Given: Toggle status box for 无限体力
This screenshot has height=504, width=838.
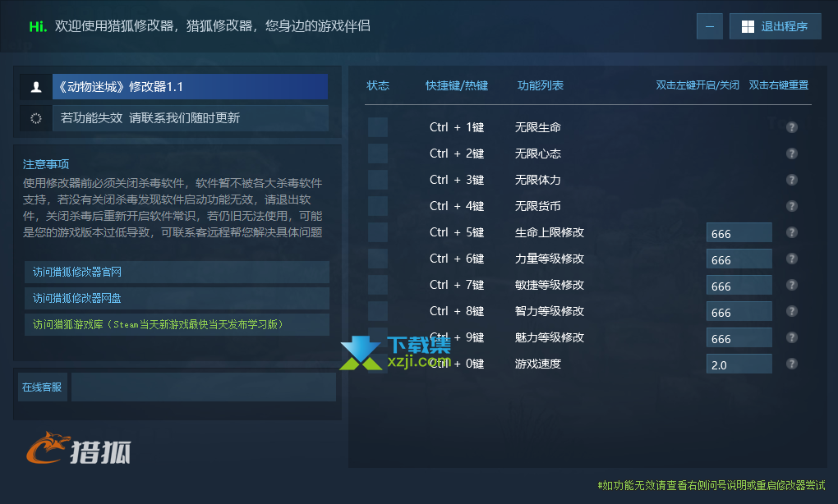Looking at the screenshot, I should point(378,180).
